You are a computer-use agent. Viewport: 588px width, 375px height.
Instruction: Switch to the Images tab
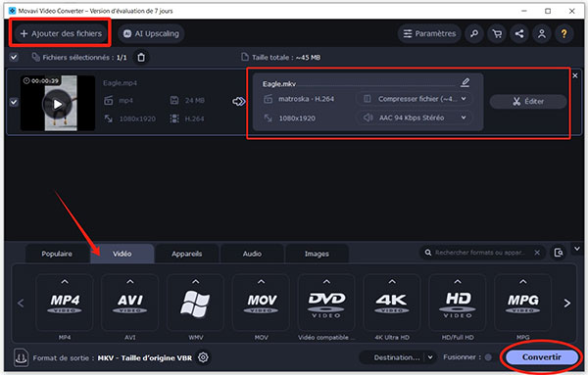pos(317,254)
